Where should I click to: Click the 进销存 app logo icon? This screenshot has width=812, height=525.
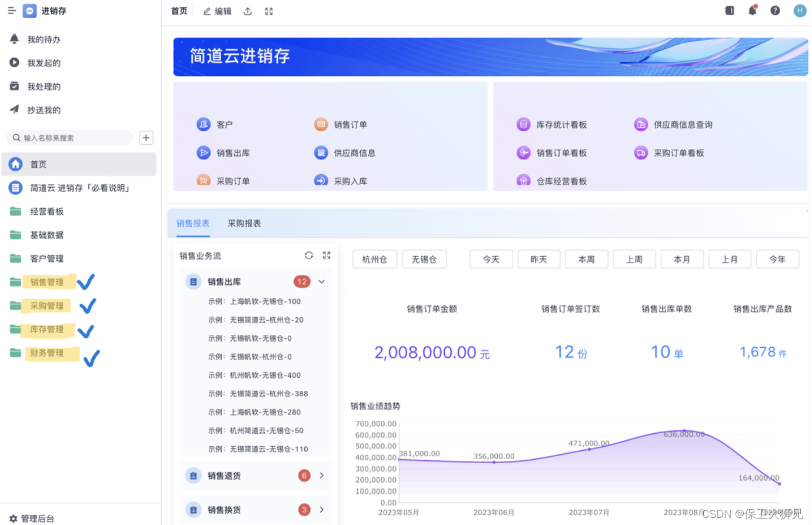29,11
